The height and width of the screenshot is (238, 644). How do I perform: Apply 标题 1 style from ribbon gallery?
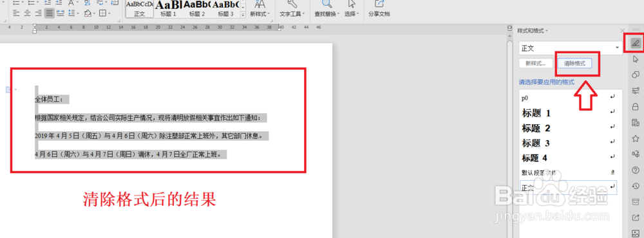click(168, 8)
